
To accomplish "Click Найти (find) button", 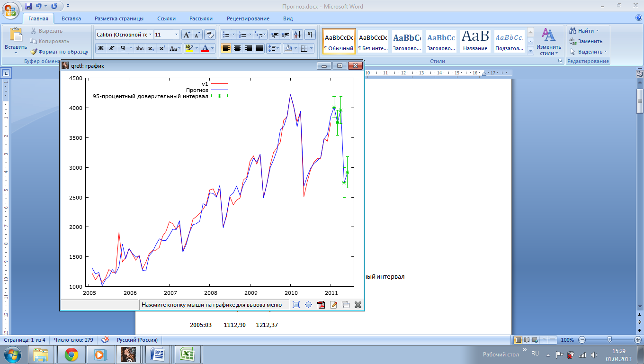I will click(x=584, y=31).
